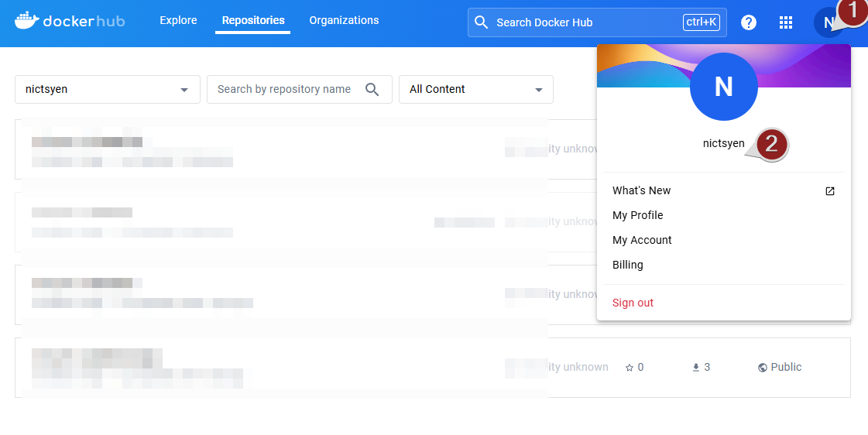Go to the Explore tab

tap(178, 21)
